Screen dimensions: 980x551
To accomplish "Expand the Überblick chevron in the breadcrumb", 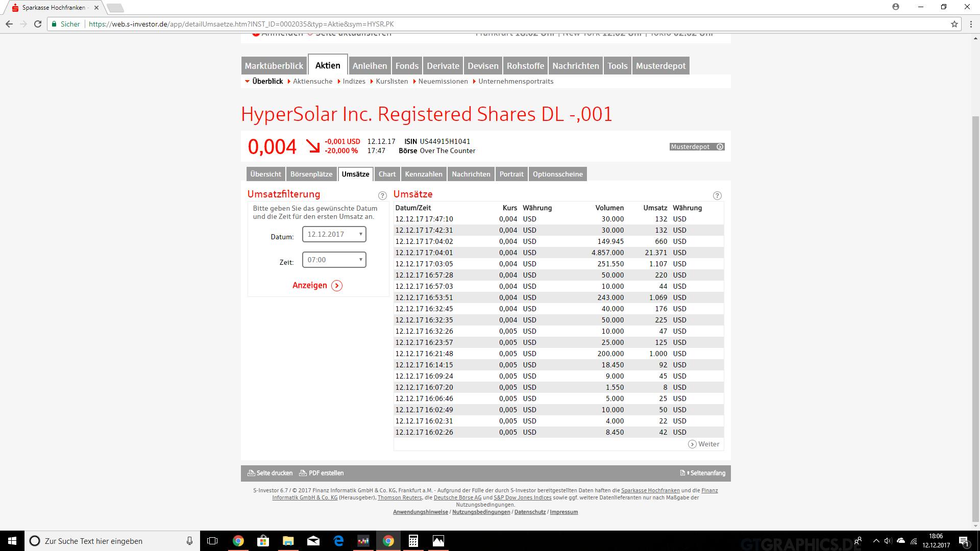I will tap(248, 81).
